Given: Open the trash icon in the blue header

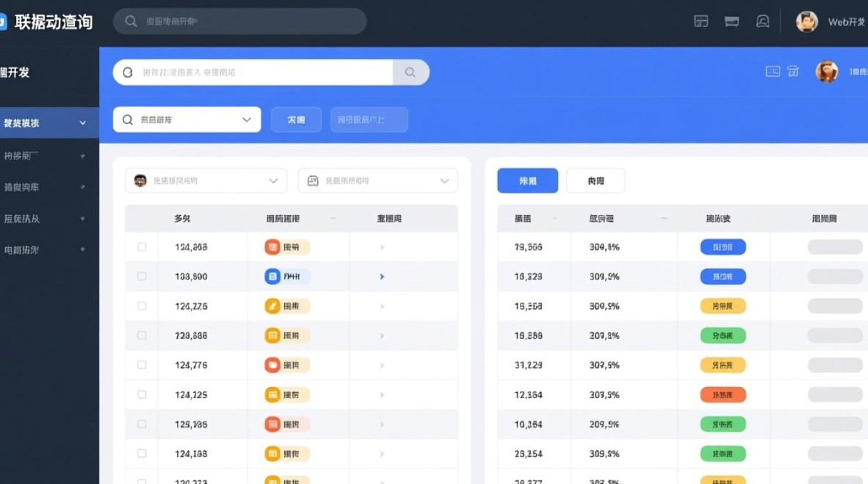Looking at the screenshot, I should (x=793, y=71).
